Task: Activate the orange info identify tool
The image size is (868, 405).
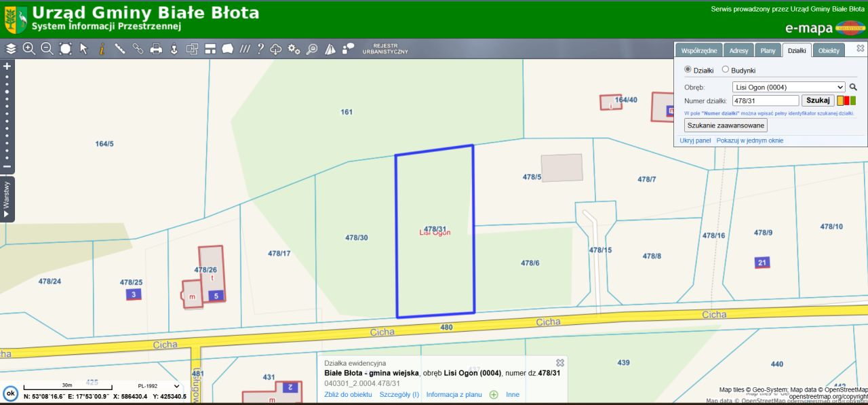Action: [102, 49]
